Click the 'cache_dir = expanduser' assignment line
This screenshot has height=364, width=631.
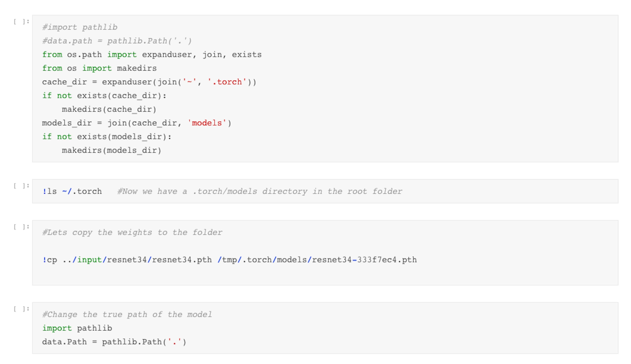[149, 82]
